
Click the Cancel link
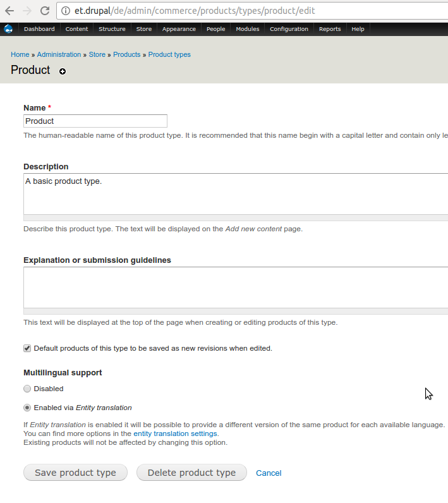coord(269,473)
